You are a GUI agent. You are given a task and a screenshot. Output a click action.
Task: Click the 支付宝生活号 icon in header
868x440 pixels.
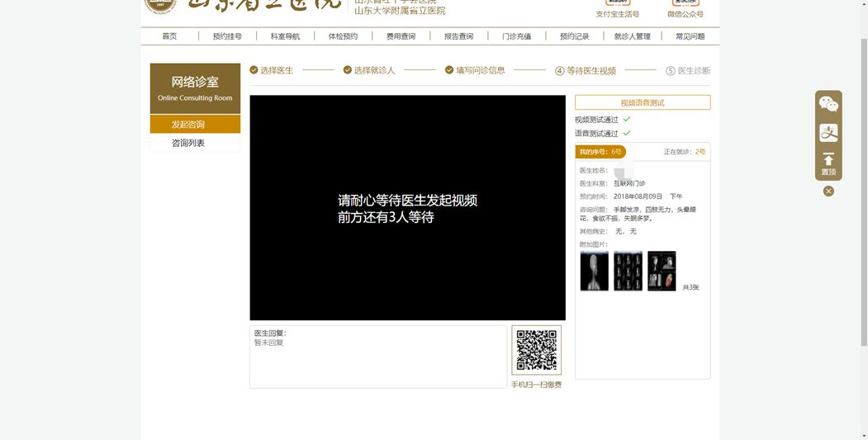point(617,3)
